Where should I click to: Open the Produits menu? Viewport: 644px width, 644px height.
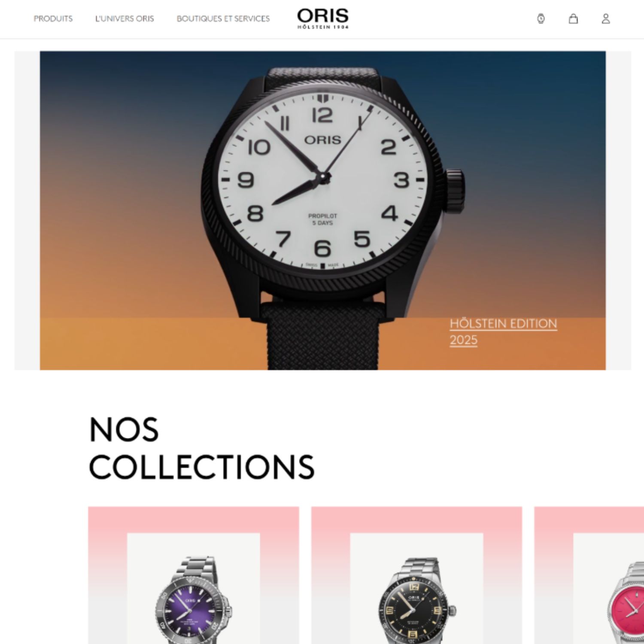tap(53, 19)
